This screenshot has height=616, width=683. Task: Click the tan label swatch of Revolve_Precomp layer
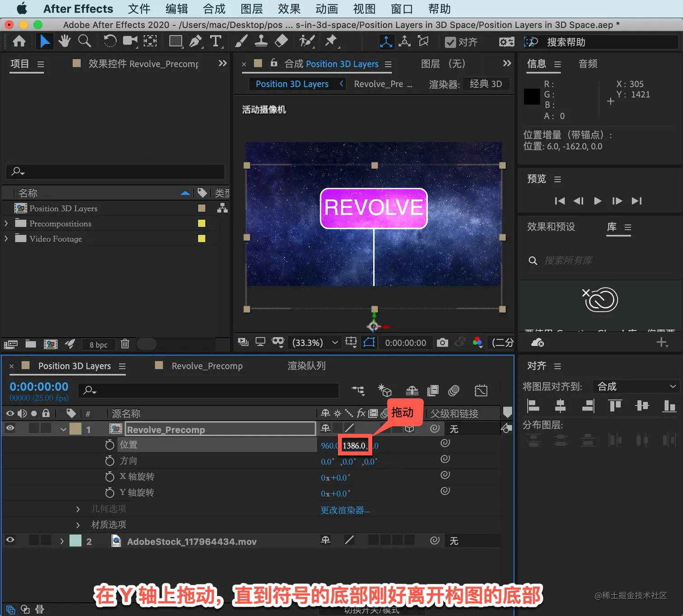pyautogui.click(x=75, y=428)
